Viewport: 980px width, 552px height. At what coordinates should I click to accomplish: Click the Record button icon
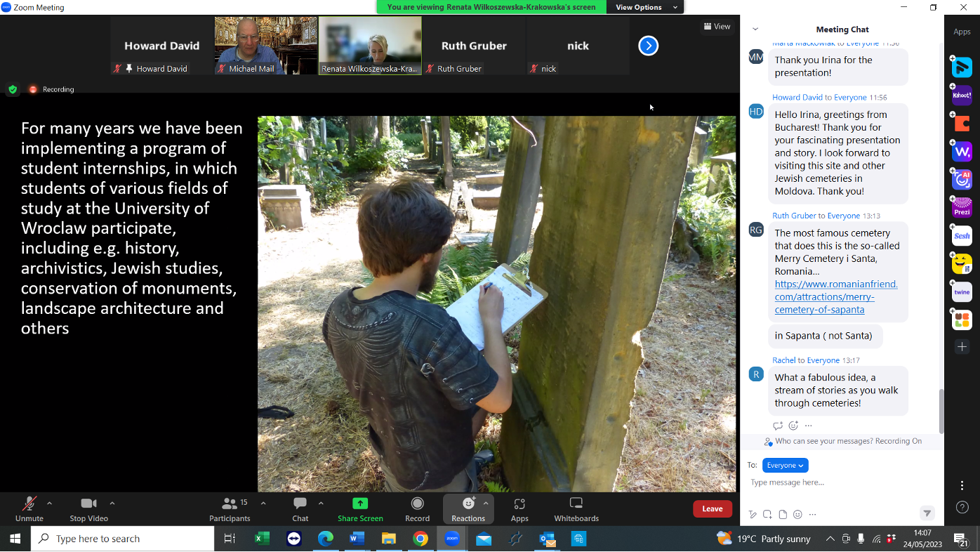point(416,503)
